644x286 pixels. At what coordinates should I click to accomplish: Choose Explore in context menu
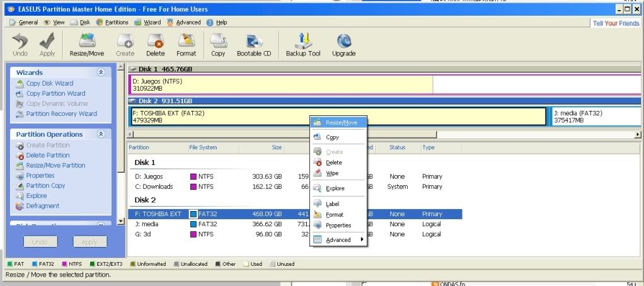338,188
